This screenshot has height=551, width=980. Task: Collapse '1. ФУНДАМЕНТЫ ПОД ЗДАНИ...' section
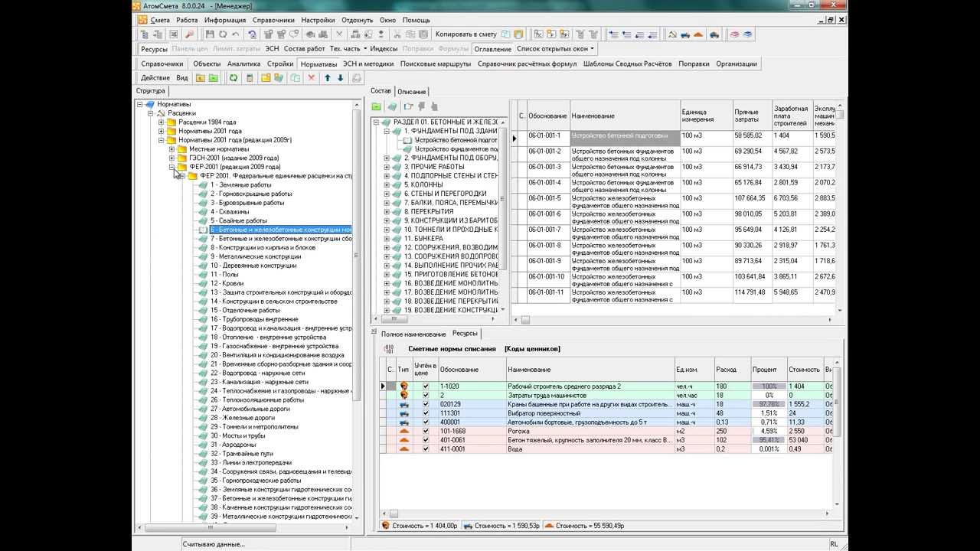[x=387, y=131]
